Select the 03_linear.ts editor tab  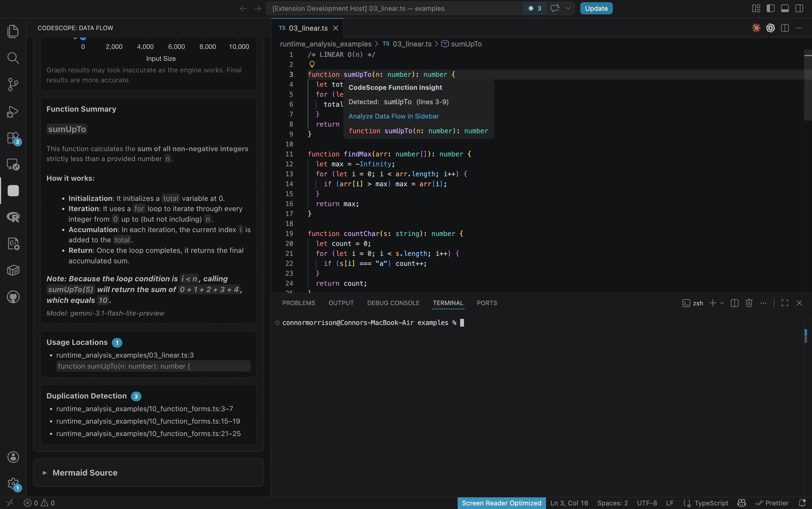[x=307, y=28]
